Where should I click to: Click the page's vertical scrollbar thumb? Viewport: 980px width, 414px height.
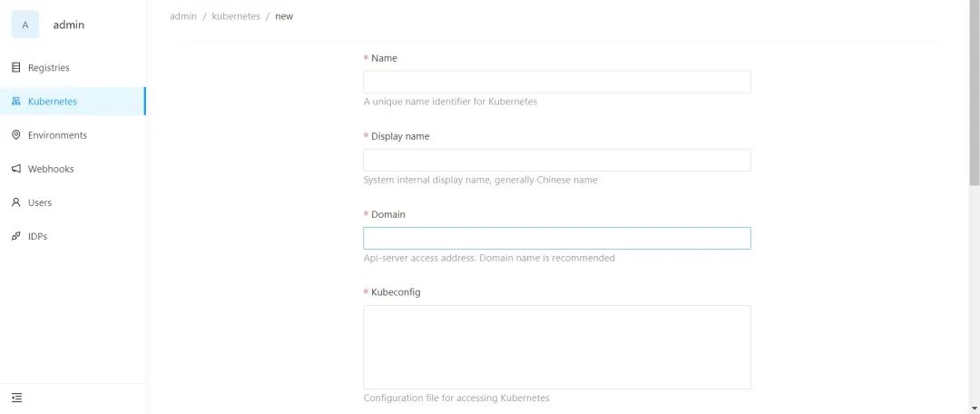tap(974, 91)
